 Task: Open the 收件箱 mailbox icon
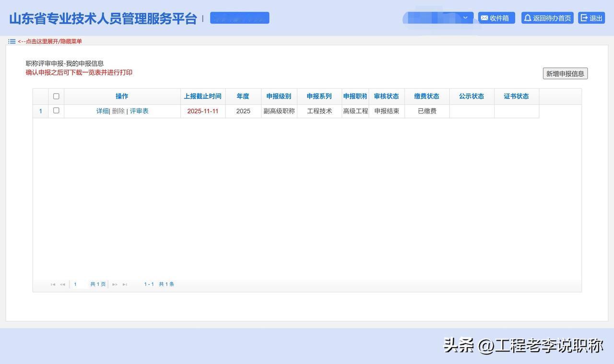pyautogui.click(x=484, y=17)
